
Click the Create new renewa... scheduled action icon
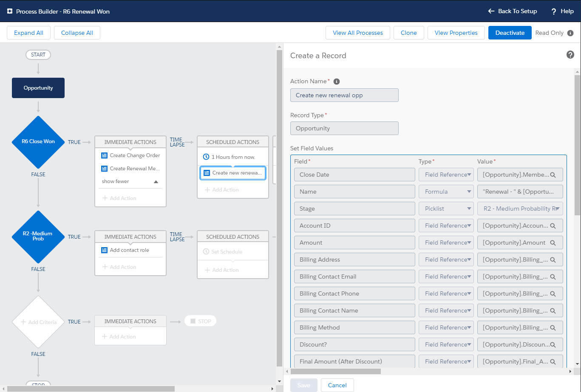pyautogui.click(x=207, y=173)
